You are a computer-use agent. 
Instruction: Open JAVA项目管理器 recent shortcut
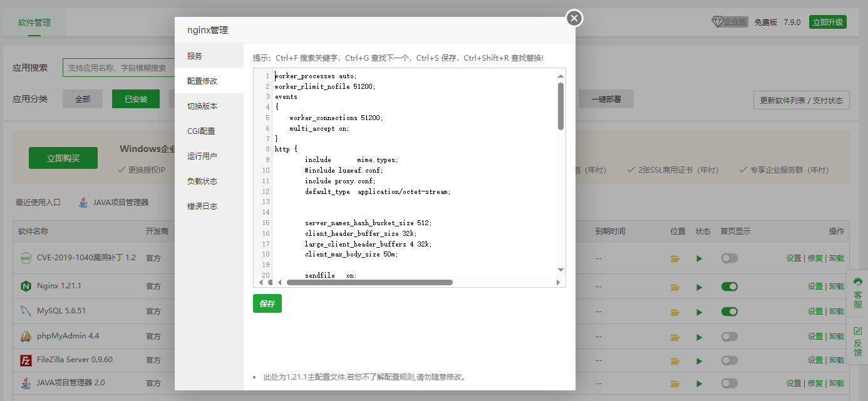(114, 202)
